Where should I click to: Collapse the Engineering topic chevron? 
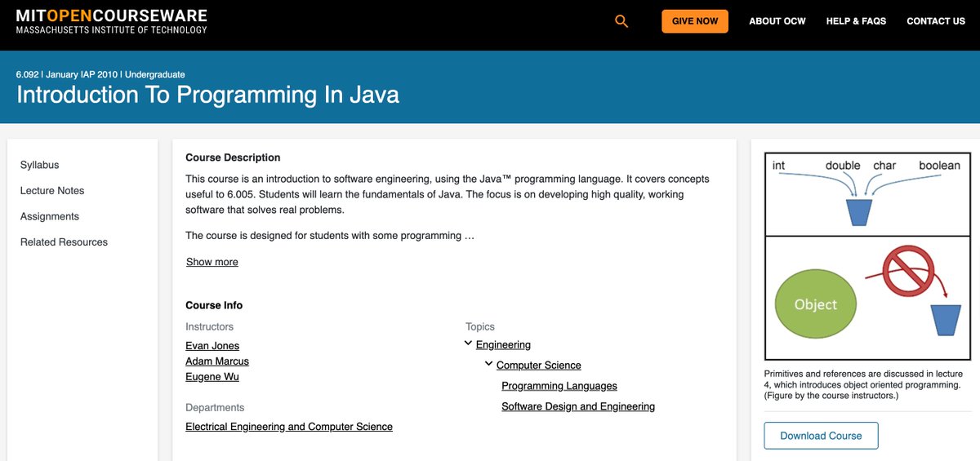(x=468, y=344)
